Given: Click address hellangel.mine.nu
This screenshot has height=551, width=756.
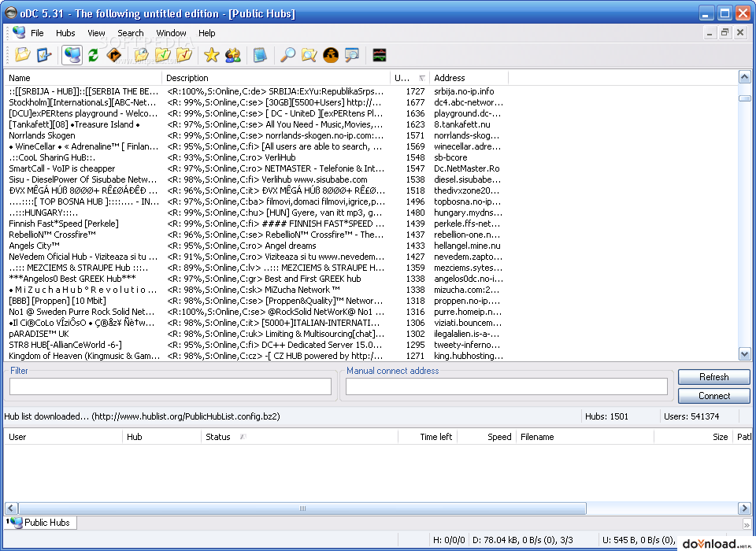Looking at the screenshot, I should pos(467,246).
